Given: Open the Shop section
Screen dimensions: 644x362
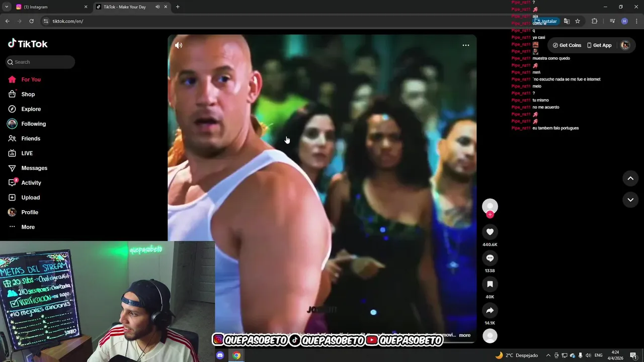Looking at the screenshot, I should pyautogui.click(x=21, y=94).
